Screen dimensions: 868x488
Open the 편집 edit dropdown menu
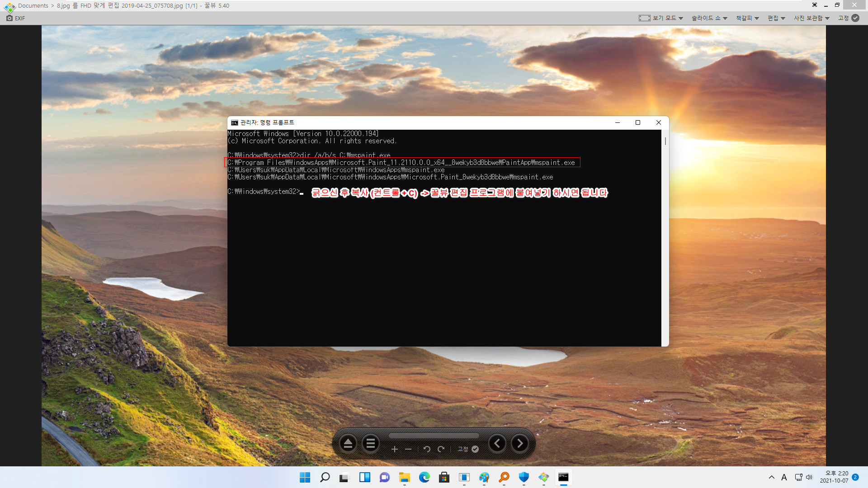(776, 18)
